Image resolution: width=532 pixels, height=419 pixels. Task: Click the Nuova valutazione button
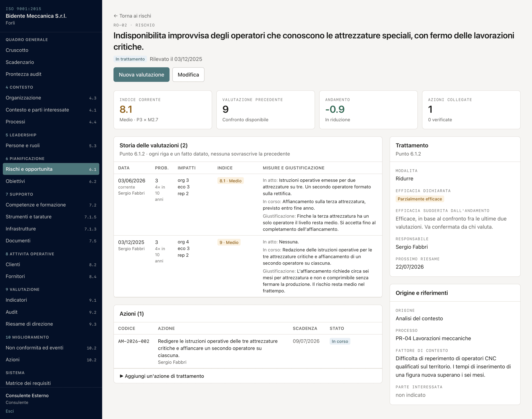[x=141, y=75]
